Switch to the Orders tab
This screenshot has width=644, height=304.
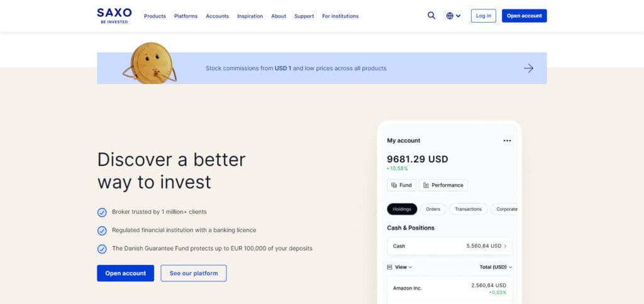click(x=433, y=209)
